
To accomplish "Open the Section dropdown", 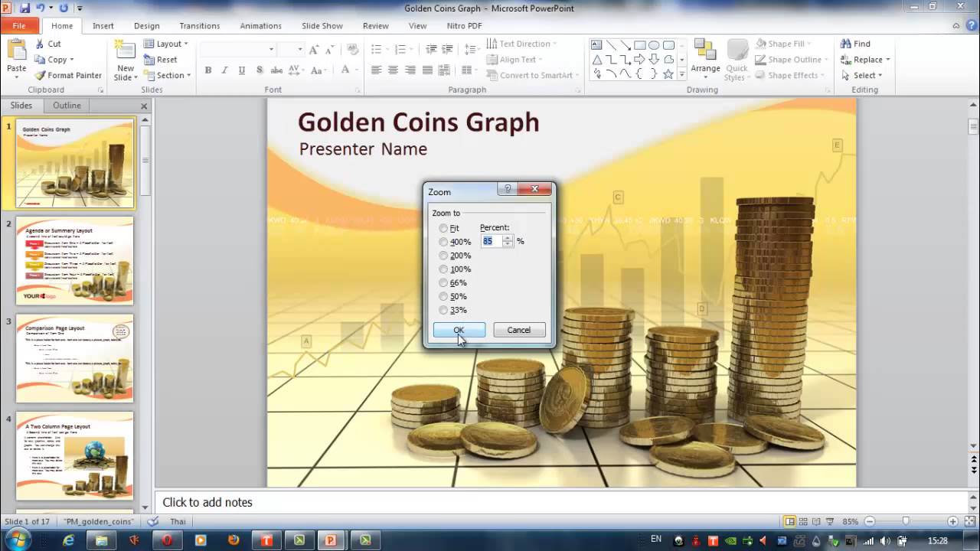I will (167, 75).
